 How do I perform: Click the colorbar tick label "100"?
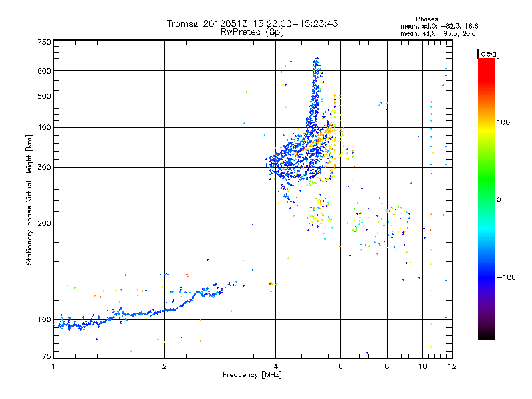pos(503,122)
